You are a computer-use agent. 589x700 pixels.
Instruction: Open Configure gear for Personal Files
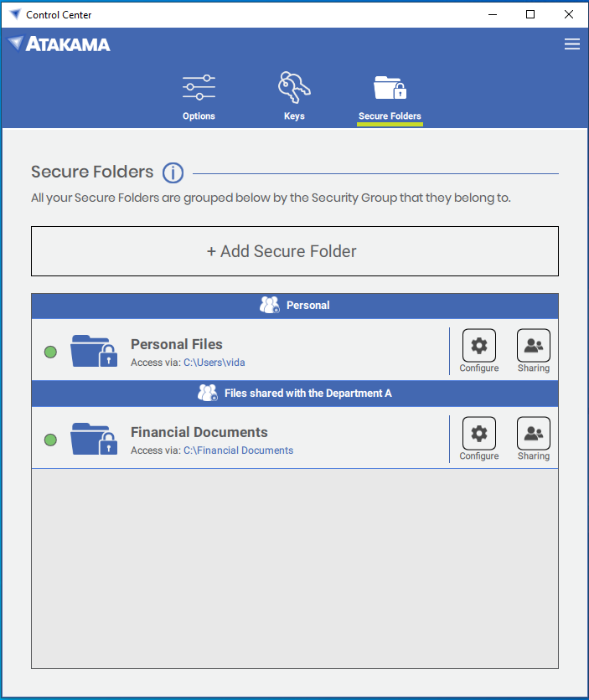click(x=479, y=345)
